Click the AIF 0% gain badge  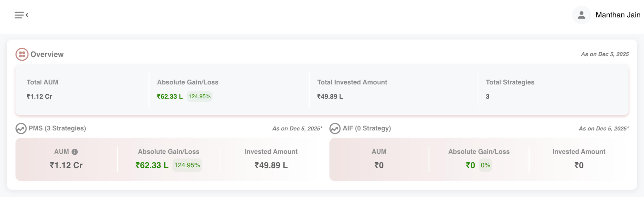click(x=485, y=165)
